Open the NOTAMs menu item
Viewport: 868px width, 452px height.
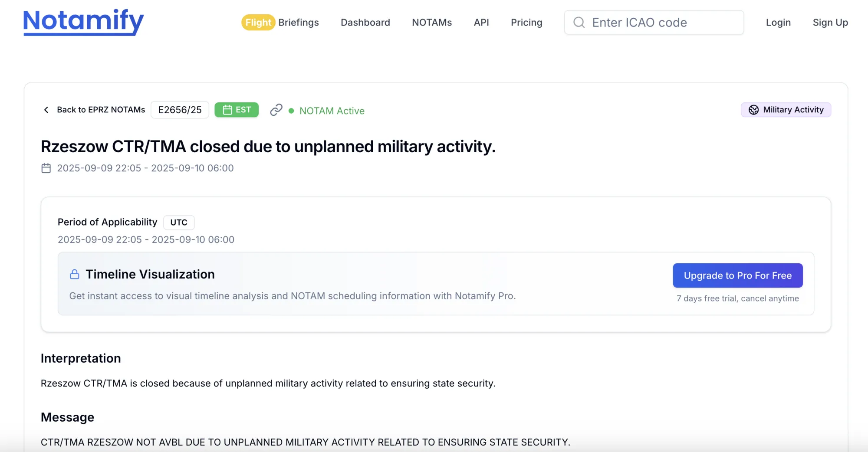[432, 23]
